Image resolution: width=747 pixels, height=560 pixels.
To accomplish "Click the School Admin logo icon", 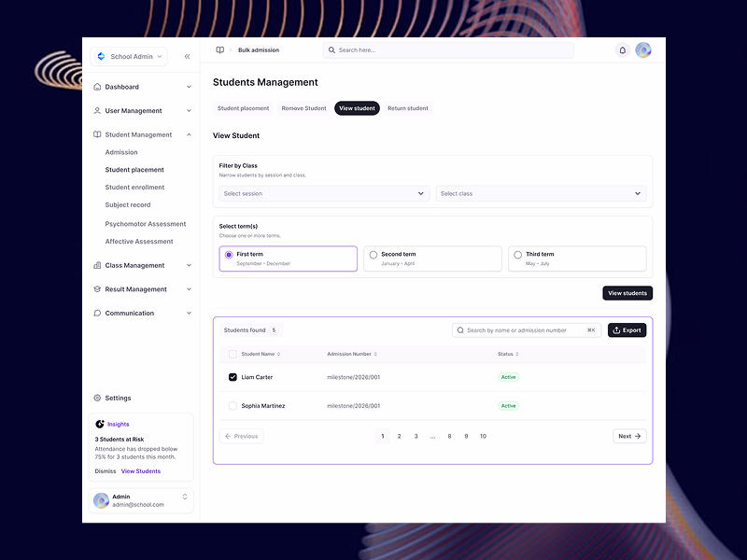I will pos(101,56).
